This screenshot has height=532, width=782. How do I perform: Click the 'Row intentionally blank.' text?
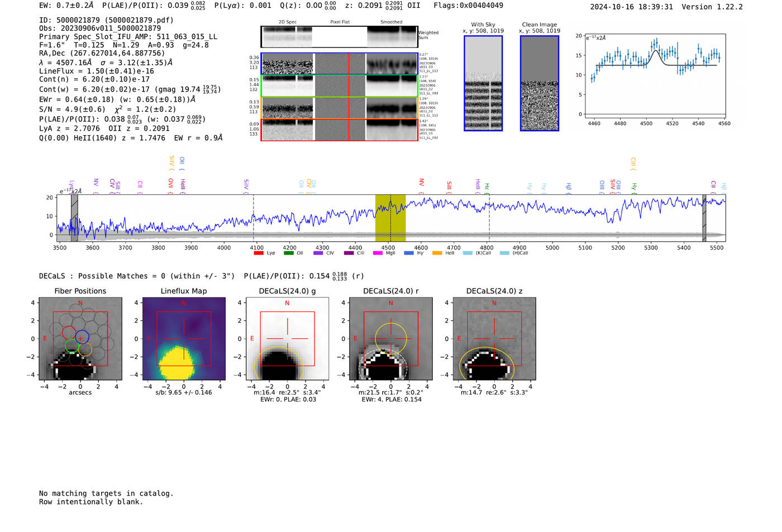click(91, 502)
